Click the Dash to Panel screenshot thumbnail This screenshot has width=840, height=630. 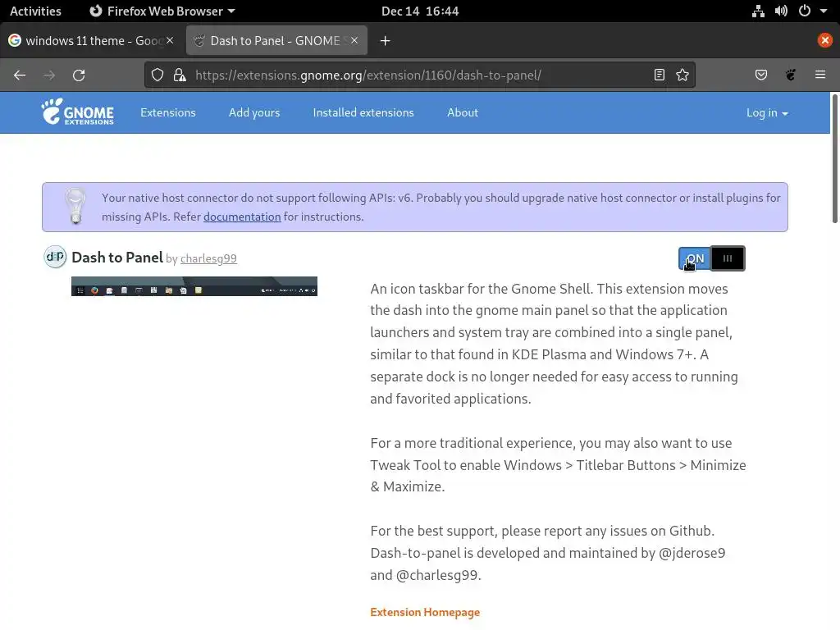194,286
